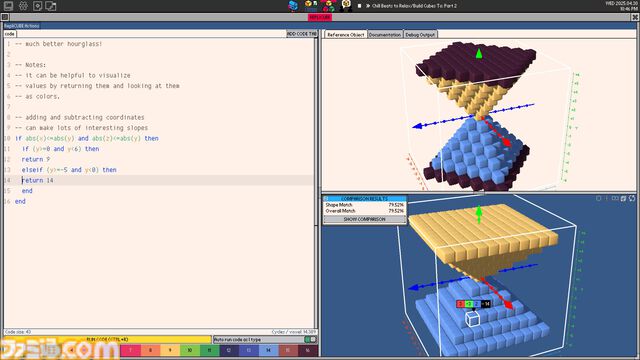The width and height of the screenshot is (640, 360).
Task: Click the blue cubes app icon
Action: 293,6
